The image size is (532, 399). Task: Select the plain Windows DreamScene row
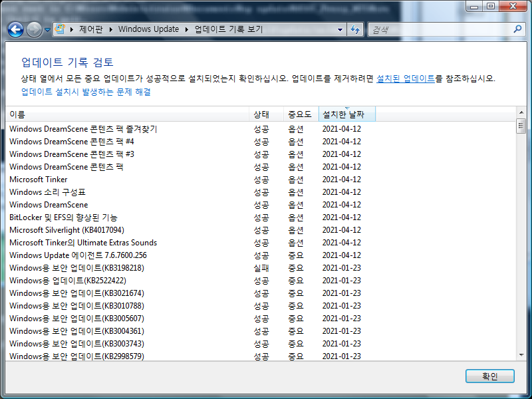click(261, 205)
